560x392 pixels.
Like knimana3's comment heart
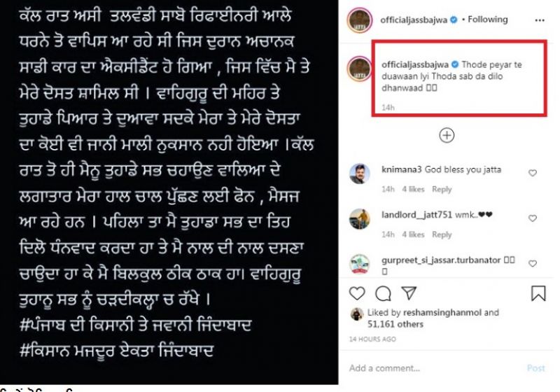click(533, 173)
